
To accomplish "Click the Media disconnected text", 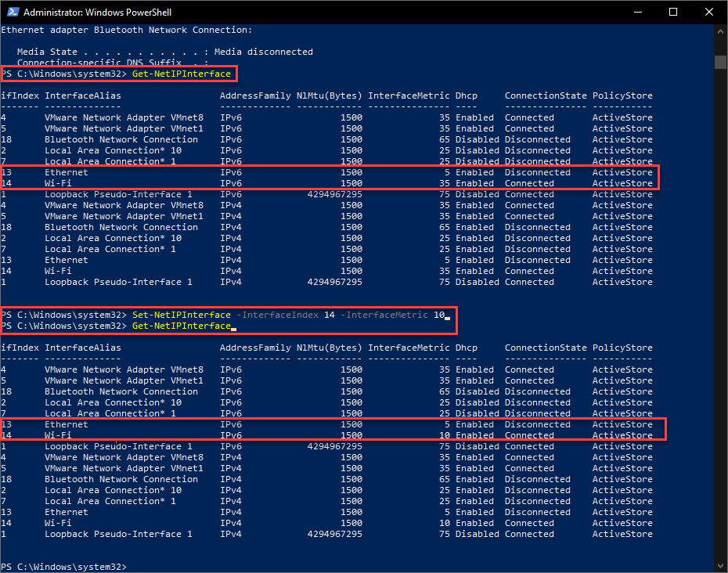I will coord(280,52).
